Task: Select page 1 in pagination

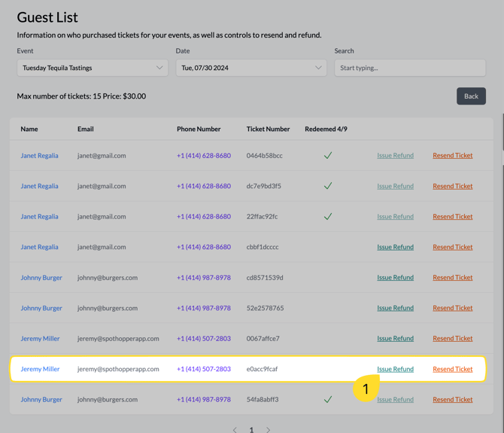Action: point(251,430)
